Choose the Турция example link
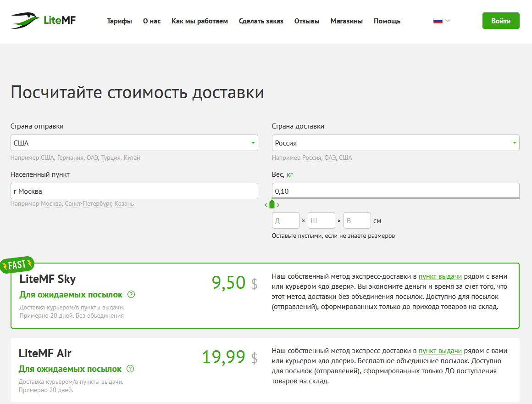This screenshot has height=404, width=532. [x=111, y=158]
